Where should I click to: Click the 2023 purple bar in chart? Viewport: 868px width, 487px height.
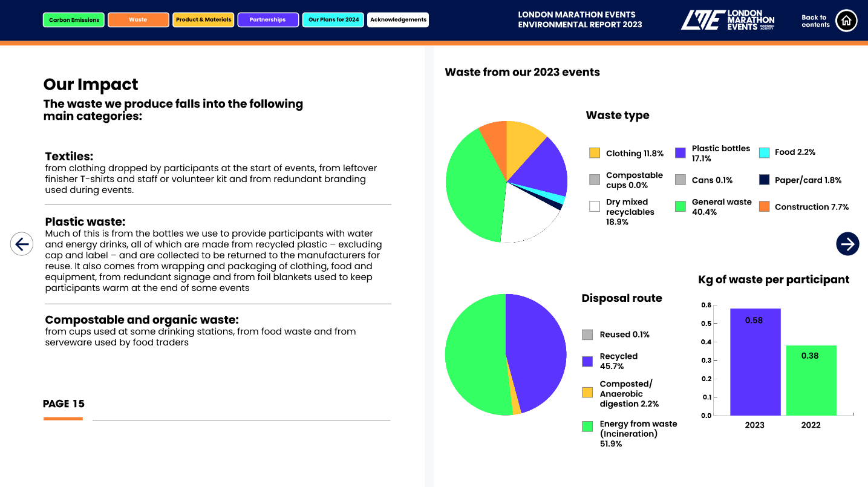[x=755, y=362]
